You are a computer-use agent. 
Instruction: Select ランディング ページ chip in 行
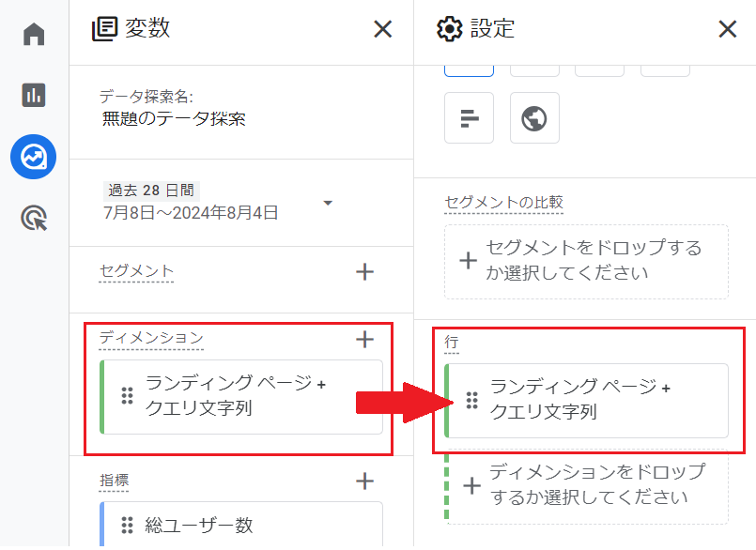[x=586, y=401]
